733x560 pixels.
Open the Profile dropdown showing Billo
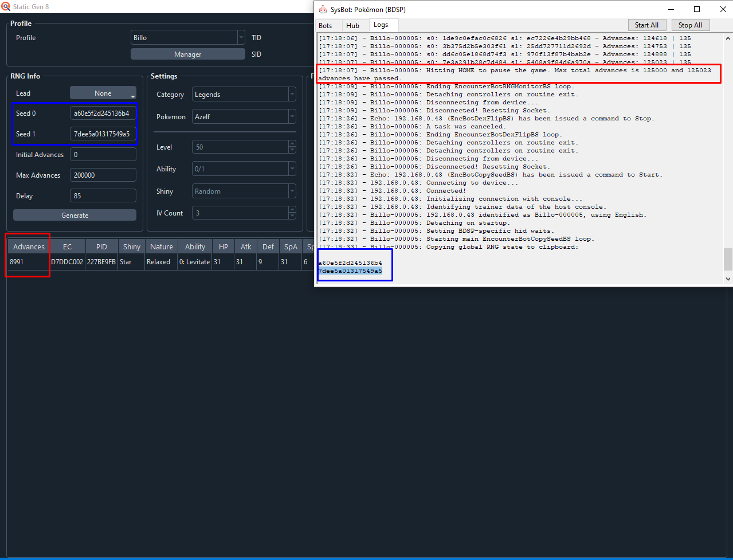(188, 37)
